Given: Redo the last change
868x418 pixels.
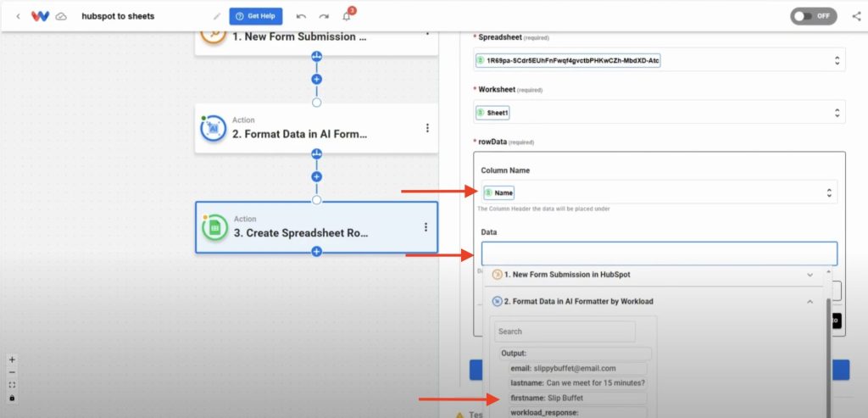Looking at the screenshot, I should click(324, 16).
